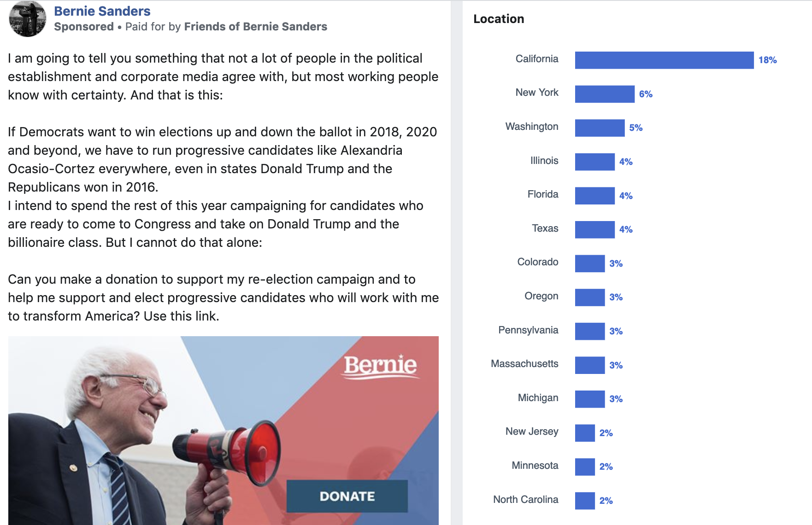The width and height of the screenshot is (812, 525).
Task: Click the Colorado 3% bar
Action: [x=590, y=263]
